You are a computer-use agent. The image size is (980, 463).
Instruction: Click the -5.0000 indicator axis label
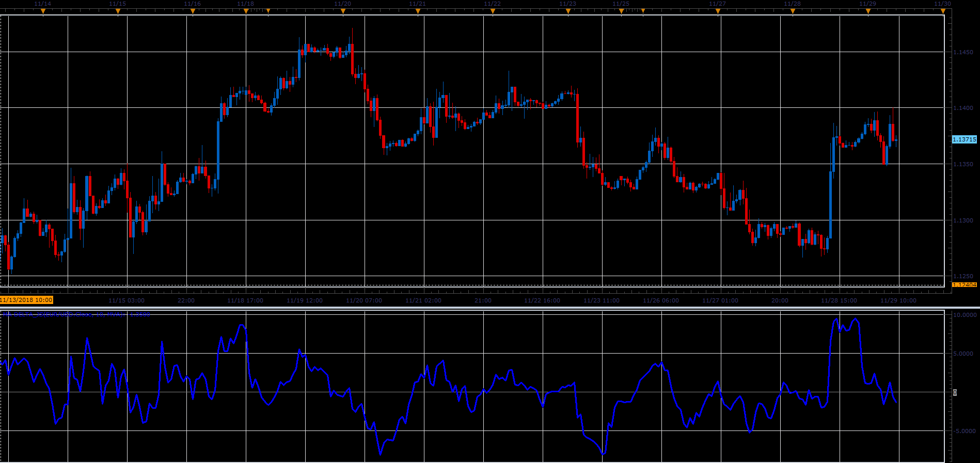coord(965,431)
